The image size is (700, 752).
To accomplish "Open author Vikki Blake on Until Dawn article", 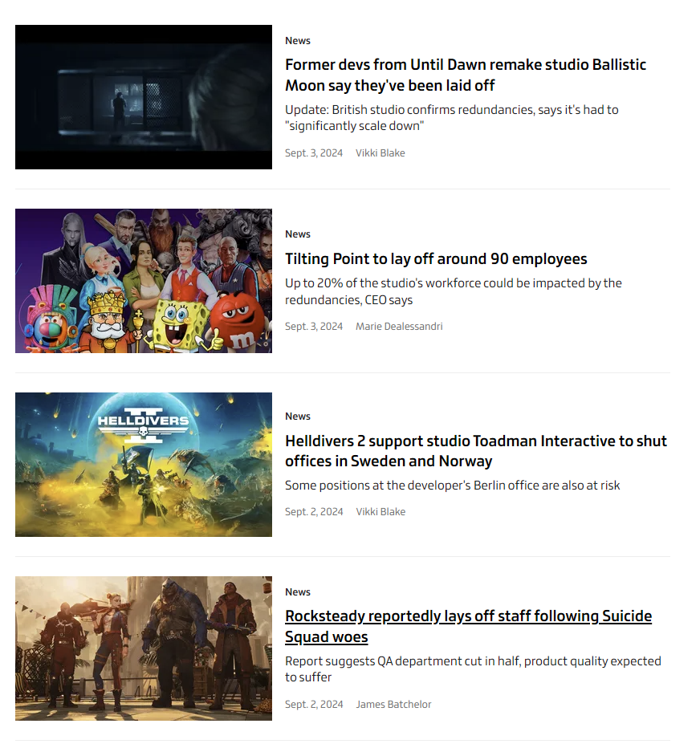I will coord(380,153).
